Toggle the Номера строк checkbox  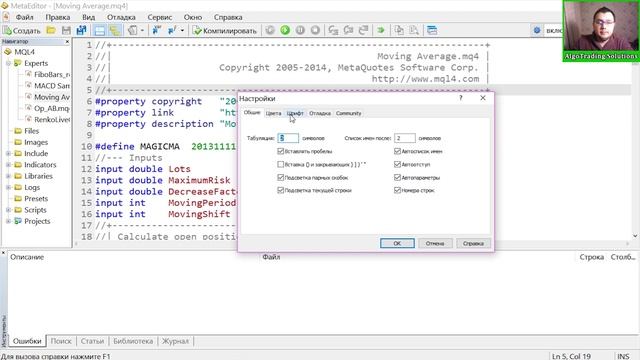coord(397,190)
